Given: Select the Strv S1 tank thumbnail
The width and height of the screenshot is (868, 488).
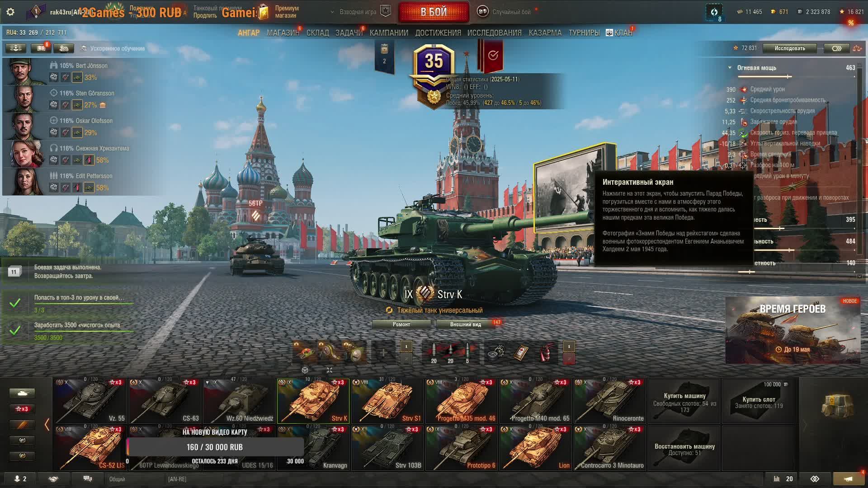Looking at the screenshot, I should coord(387,401).
